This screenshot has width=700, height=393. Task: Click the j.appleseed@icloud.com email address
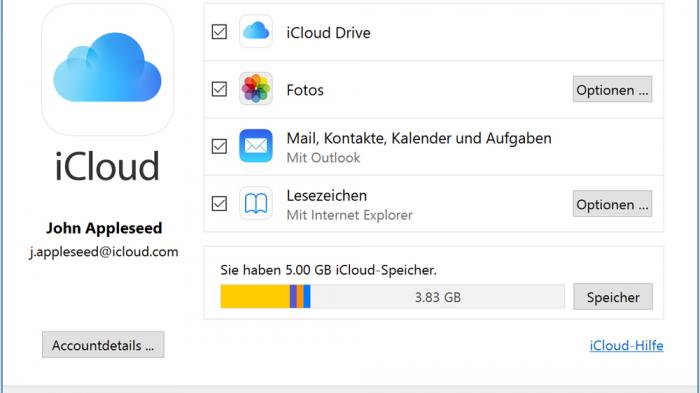[104, 252]
